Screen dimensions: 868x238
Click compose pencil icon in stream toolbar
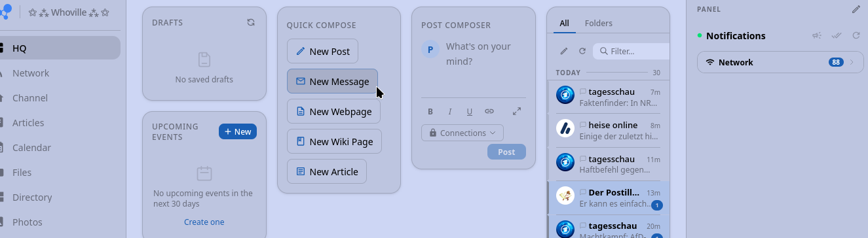pos(564,51)
